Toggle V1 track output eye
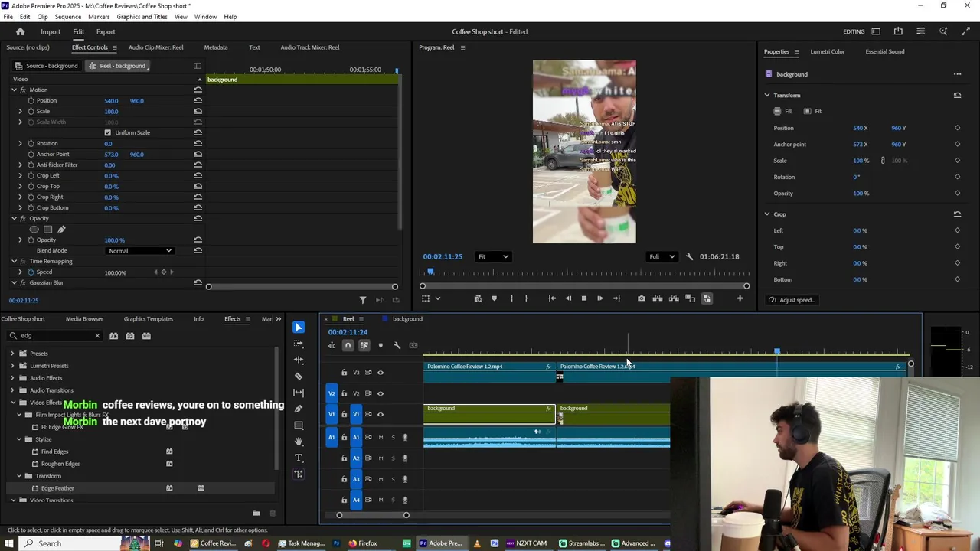The width and height of the screenshot is (980, 551). (x=381, y=414)
